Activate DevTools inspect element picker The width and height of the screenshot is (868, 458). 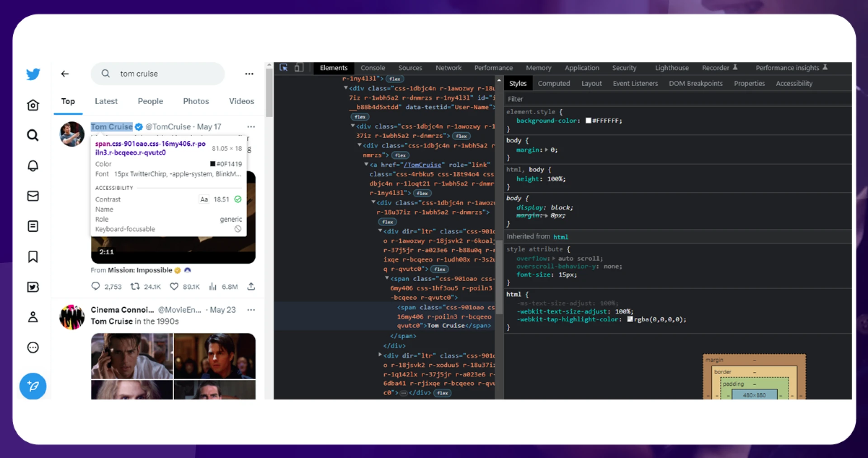(x=283, y=67)
